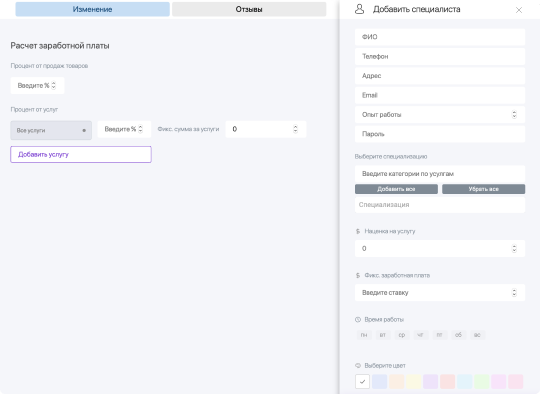Click stepper arrows in Опыт работы field
The height and width of the screenshot is (394, 541).
514,115
